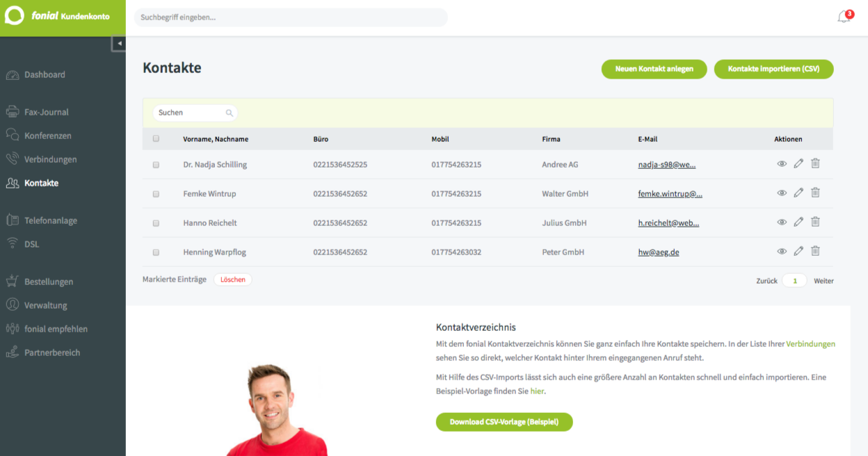
Task: Go to Verwaltung menu item label
Action: tap(46, 306)
